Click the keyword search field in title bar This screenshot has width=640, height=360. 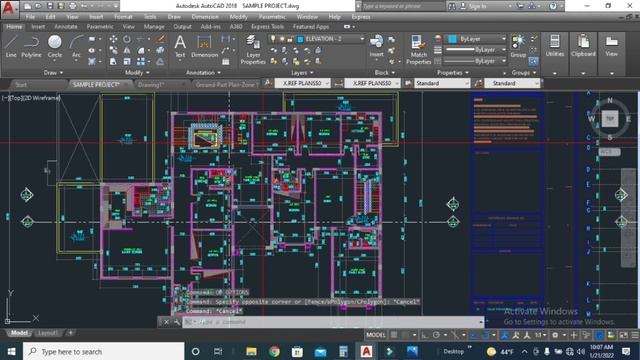(403, 6)
